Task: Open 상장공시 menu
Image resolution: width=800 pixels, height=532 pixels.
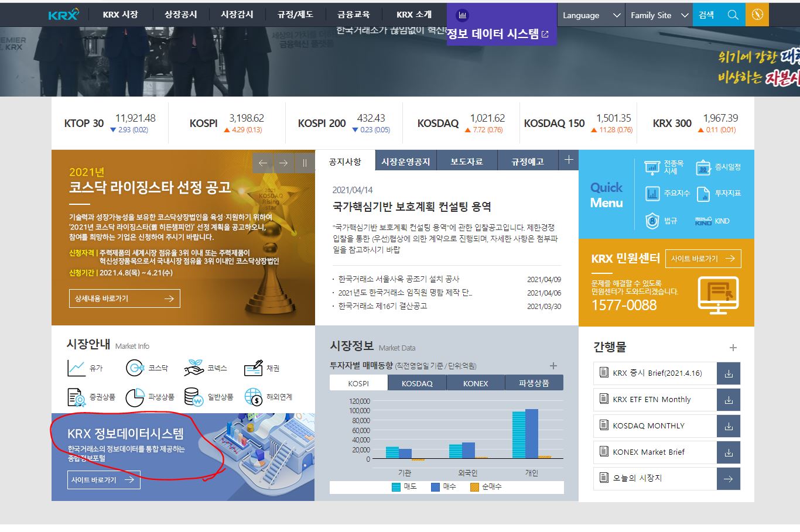Action: (181, 15)
